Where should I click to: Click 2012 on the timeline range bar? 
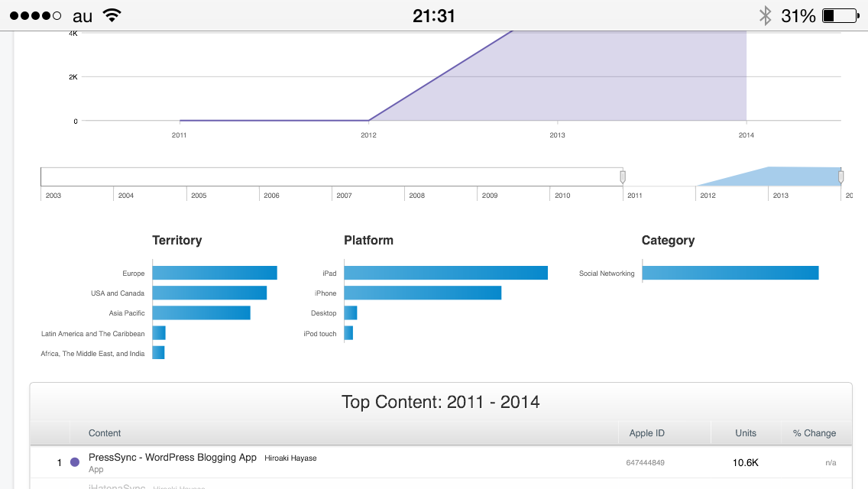708,196
